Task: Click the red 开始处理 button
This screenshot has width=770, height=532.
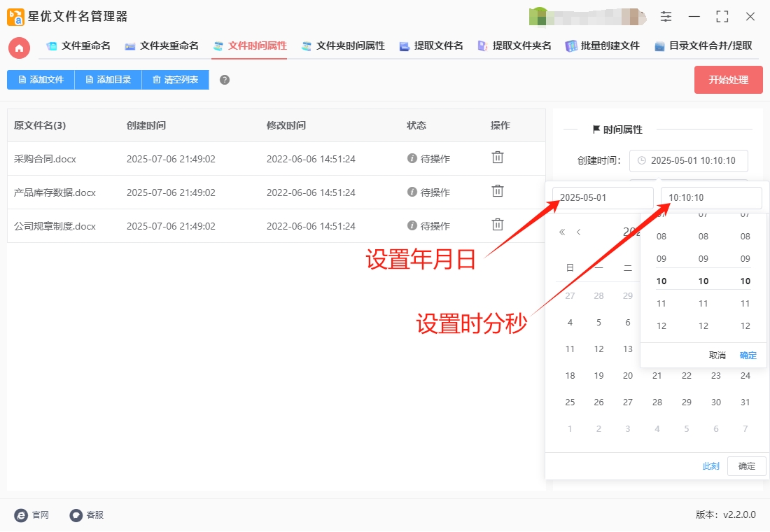Action: tap(728, 80)
